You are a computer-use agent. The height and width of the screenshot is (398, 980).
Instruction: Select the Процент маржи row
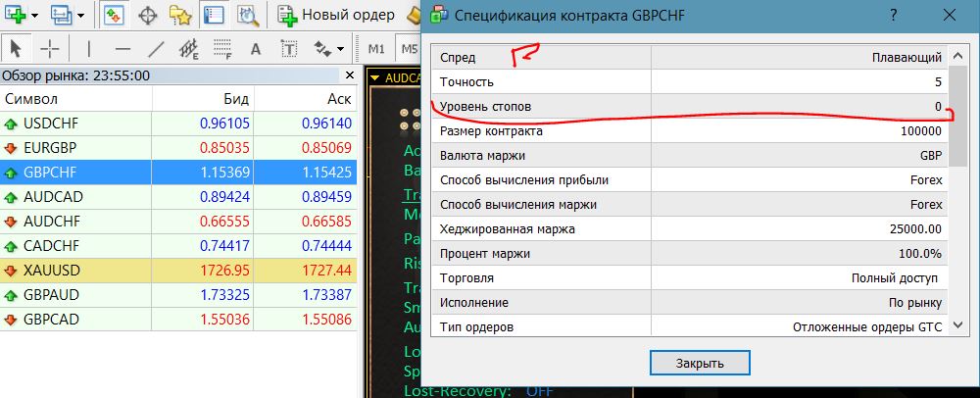[691, 254]
